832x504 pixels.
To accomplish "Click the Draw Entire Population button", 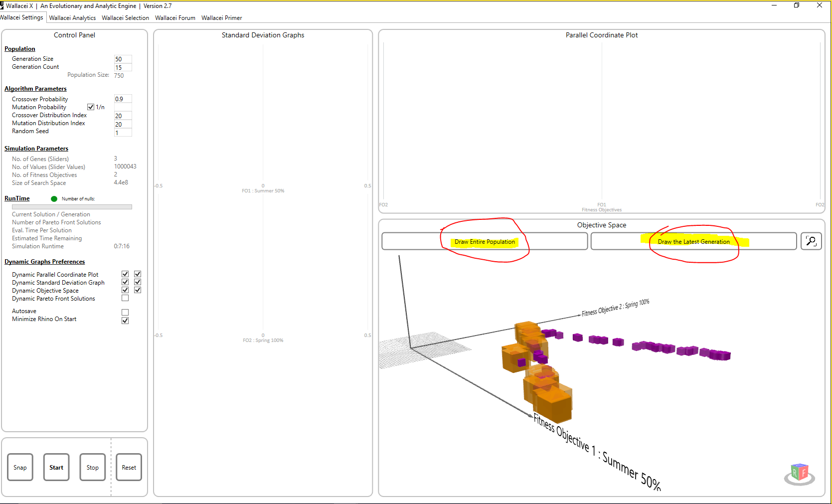I will [485, 242].
